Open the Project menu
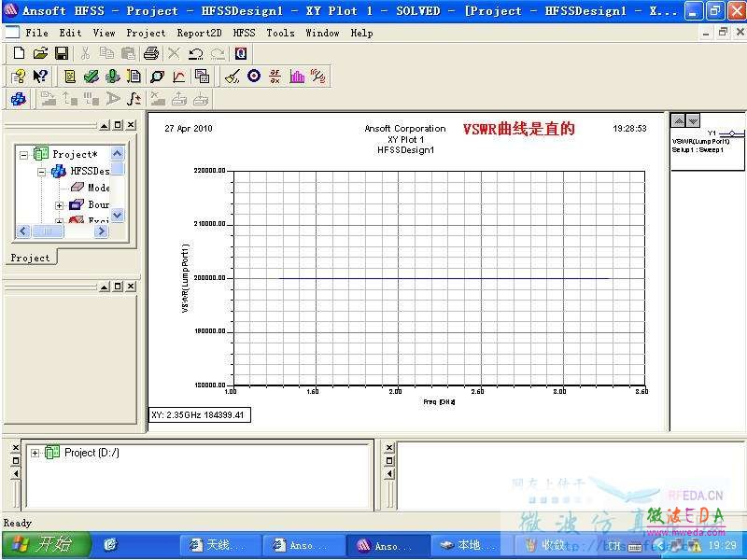This screenshot has width=747, height=560. [146, 33]
